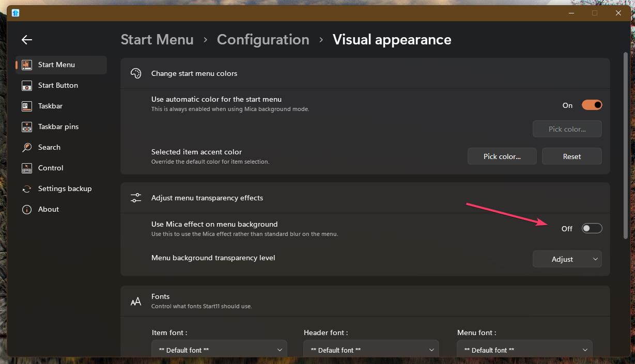Image resolution: width=635 pixels, height=364 pixels.
Task: Open the Item font dropdown
Action: tap(219, 350)
